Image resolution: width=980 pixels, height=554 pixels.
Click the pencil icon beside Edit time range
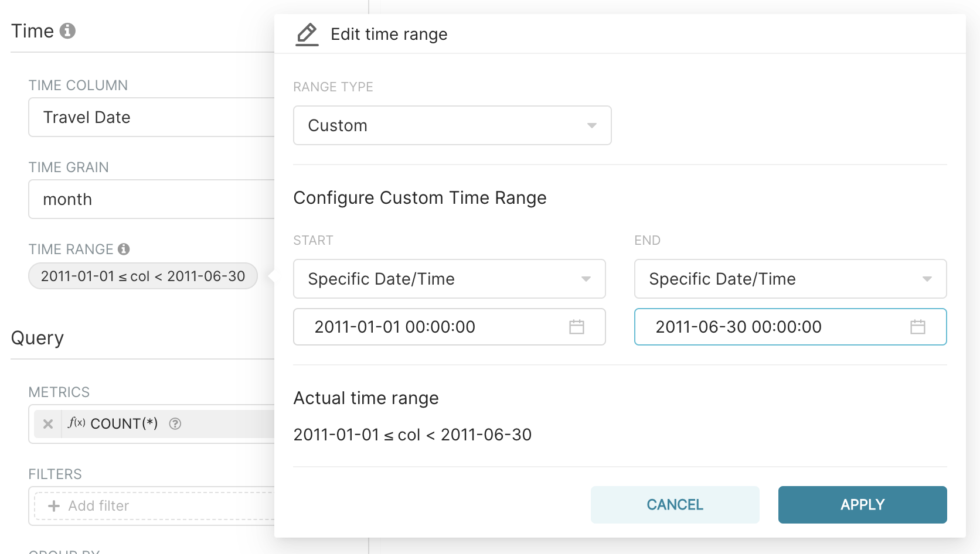pyautogui.click(x=307, y=35)
